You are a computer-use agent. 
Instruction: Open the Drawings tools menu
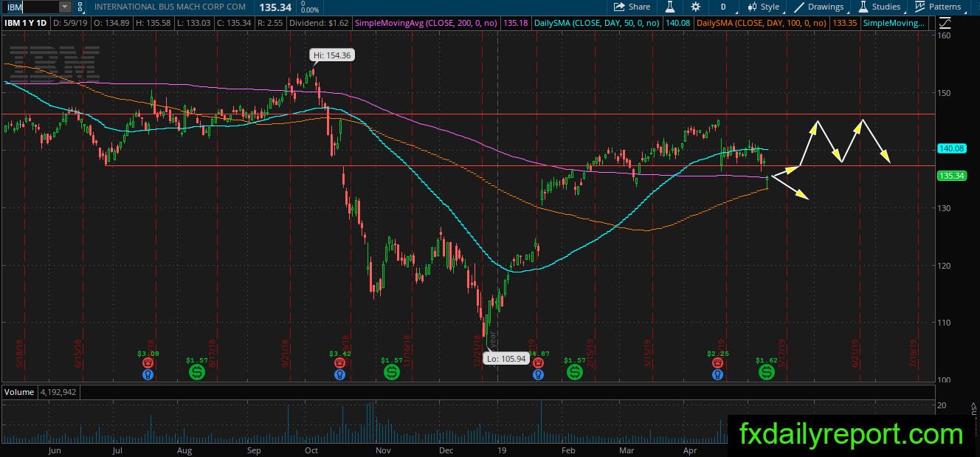click(x=819, y=7)
